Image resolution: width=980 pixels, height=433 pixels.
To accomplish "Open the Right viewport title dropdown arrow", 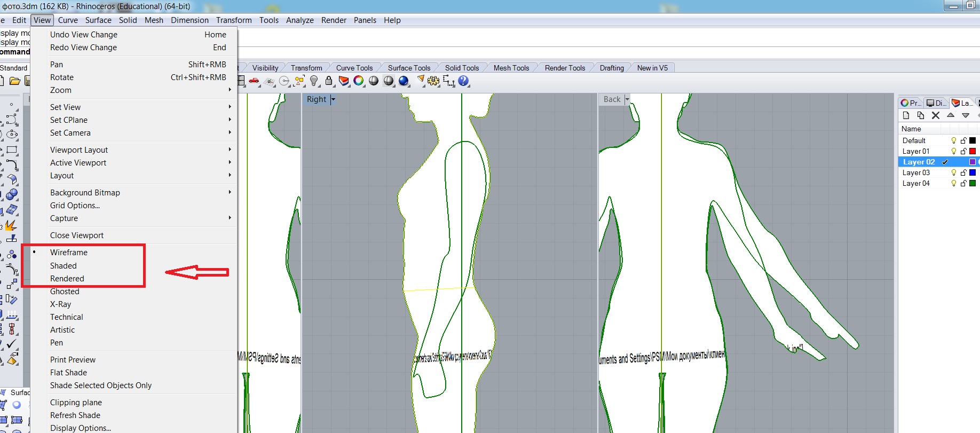I will [x=333, y=99].
